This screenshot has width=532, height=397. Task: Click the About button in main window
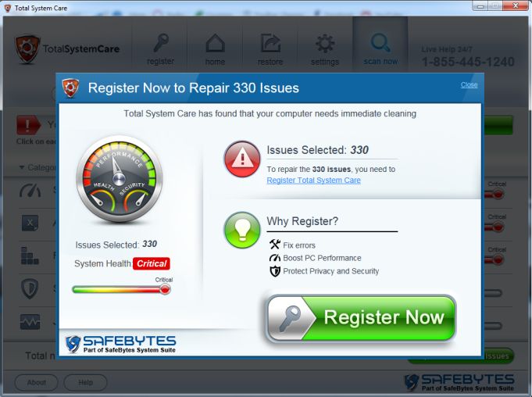36,382
